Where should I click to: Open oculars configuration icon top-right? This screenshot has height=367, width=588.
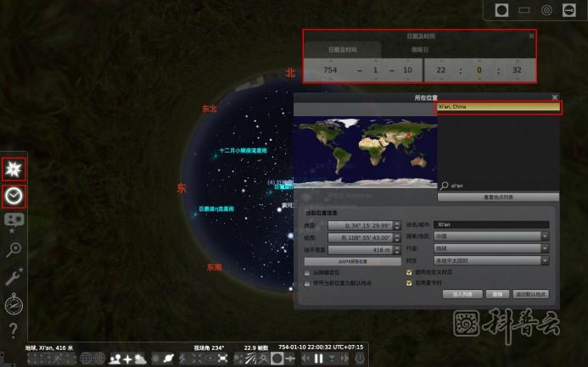[x=568, y=10]
